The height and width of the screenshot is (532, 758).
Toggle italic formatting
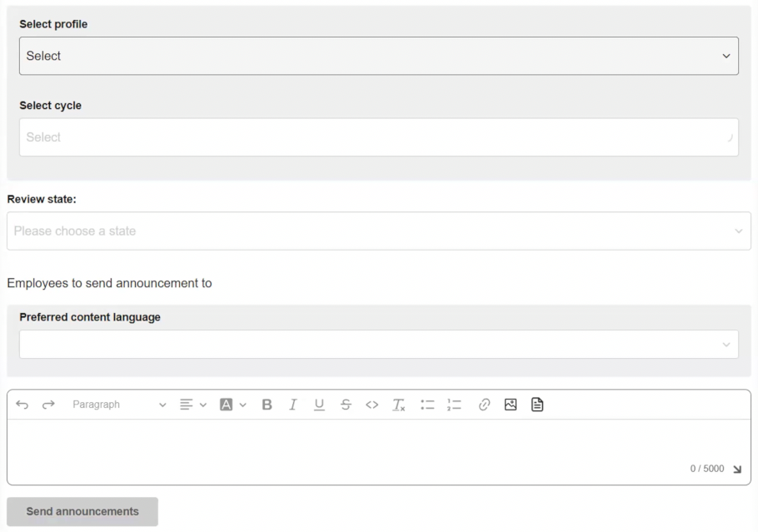(292, 405)
